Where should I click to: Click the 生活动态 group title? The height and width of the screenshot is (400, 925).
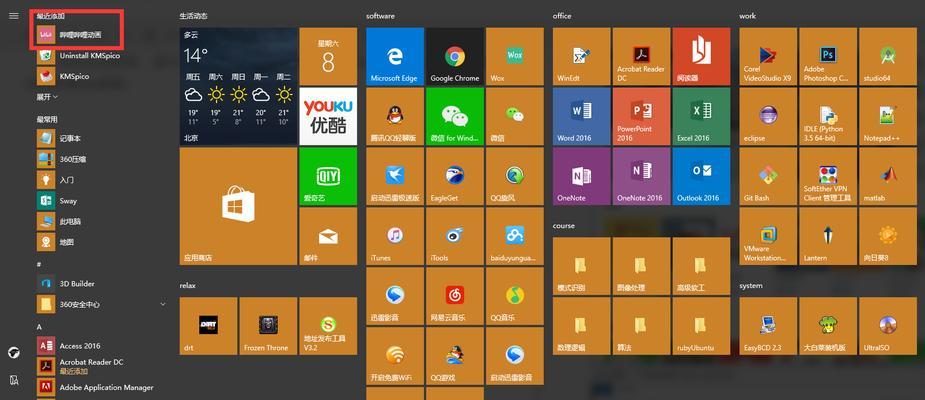pyautogui.click(x=193, y=16)
